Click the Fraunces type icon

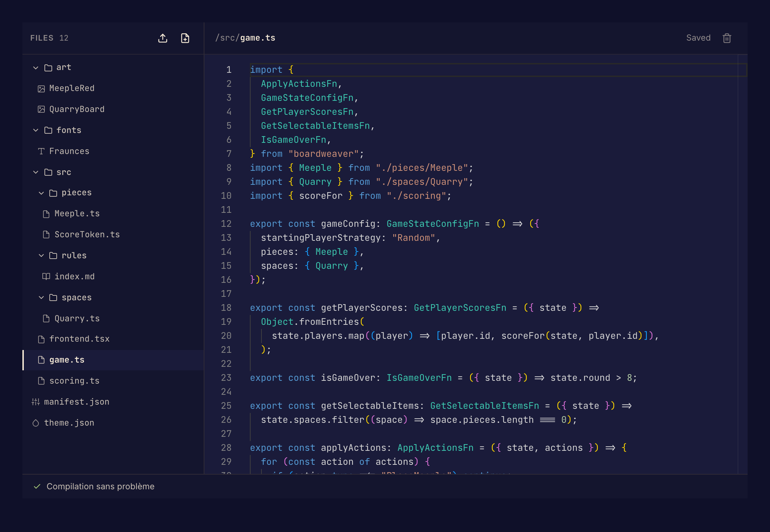[x=41, y=151]
